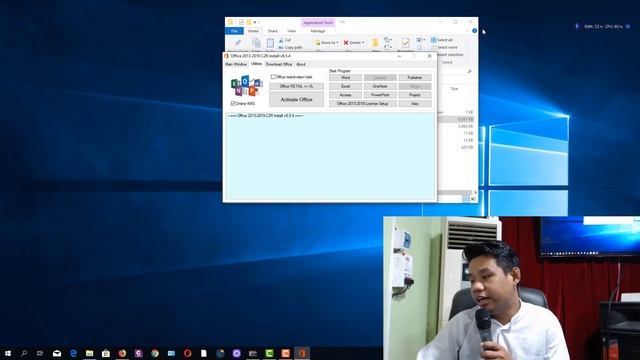Viewport: 640px width, 360px height.
Task: Open the File tab in File Explorer
Action: [x=234, y=31]
